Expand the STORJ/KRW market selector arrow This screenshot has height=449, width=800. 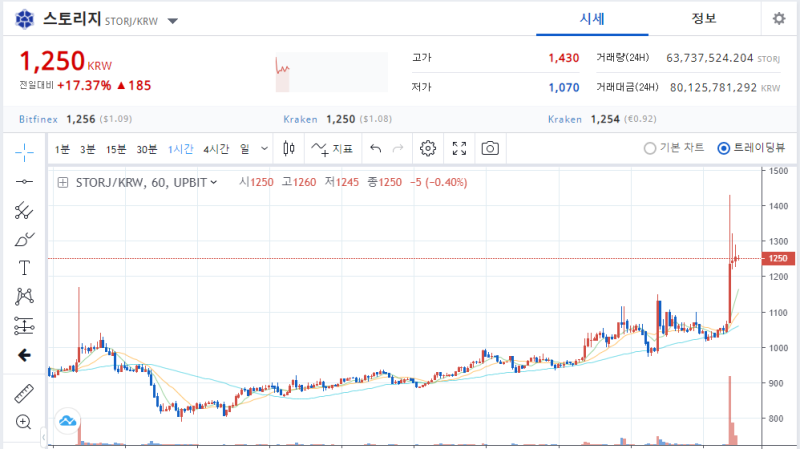[x=172, y=21]
